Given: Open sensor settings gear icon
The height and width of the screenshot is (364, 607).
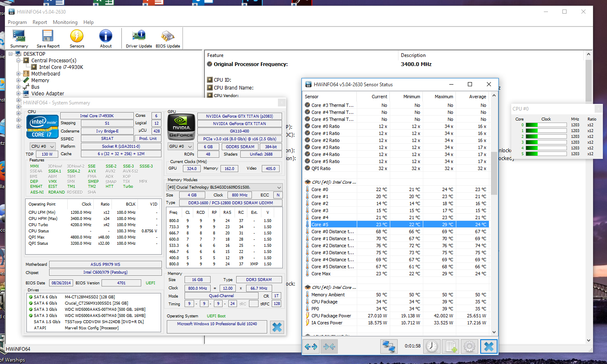Looking at the screenshot, I should [x=469, y=346].
